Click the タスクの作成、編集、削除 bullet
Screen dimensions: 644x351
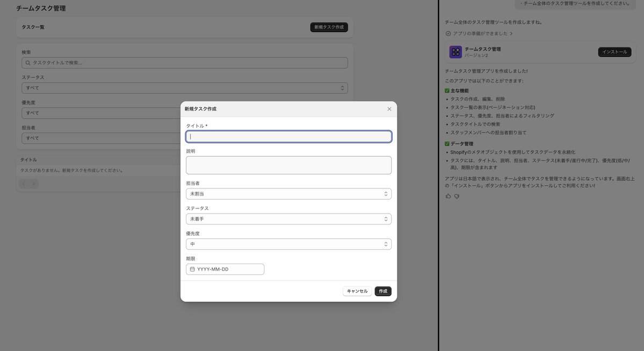pos(477,99)
